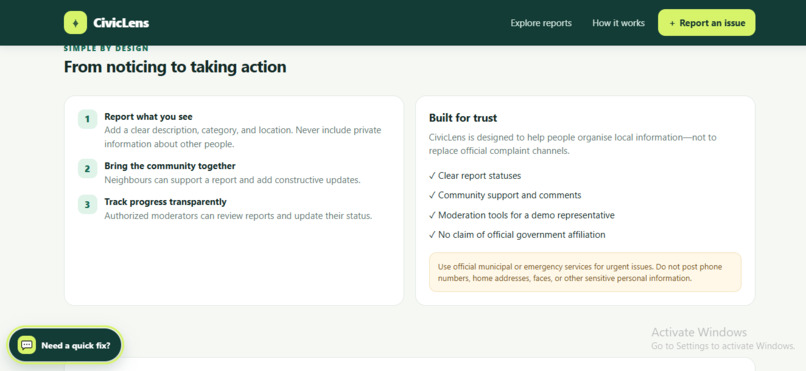Click Community support and comments item
This screenshot has width=806, height=371.
tap(505, 195)
